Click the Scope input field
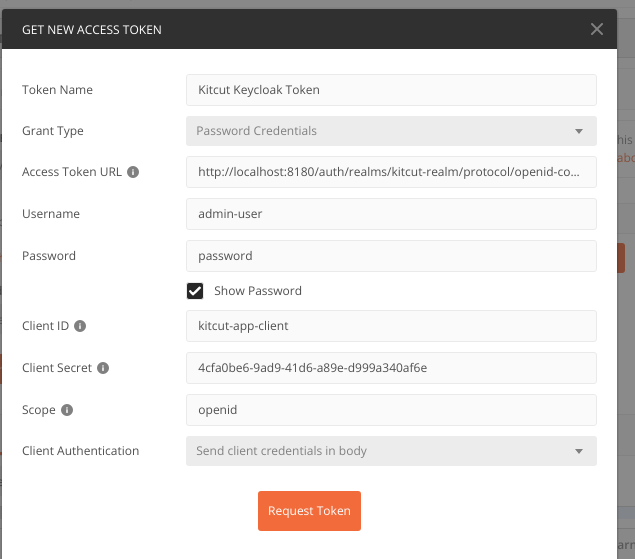This screenshot has height=559, width=635. 391,410
